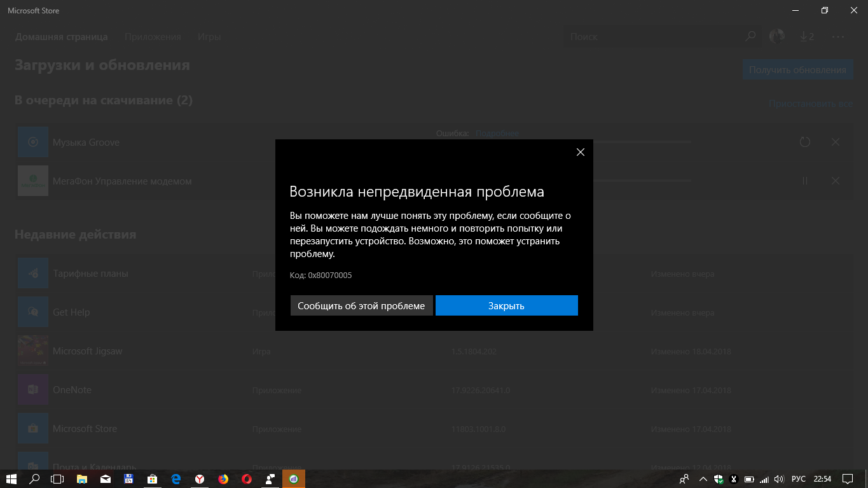Screen dimensions: 868x488
Task: Open Action Center notifications icon
Action: coord(847,478)
